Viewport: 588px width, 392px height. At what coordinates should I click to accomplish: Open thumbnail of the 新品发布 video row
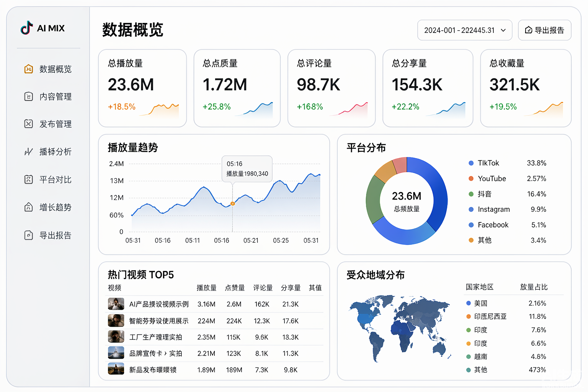(x=116, y=369)
